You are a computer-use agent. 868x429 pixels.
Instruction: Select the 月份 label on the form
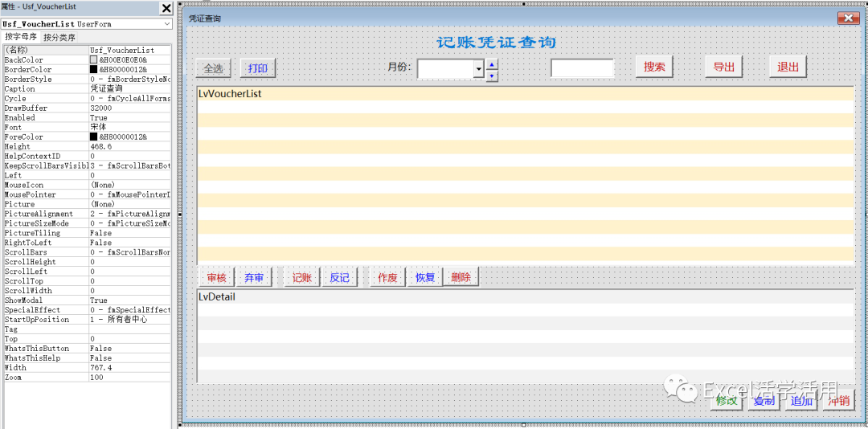point(399,67)
